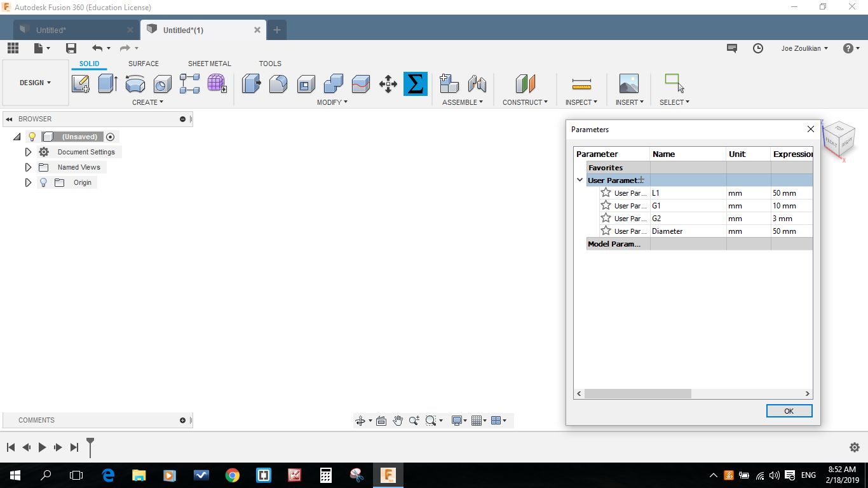Play the design timeline
The height and width of the screenshot is (488, 868).
coord(42,447)
